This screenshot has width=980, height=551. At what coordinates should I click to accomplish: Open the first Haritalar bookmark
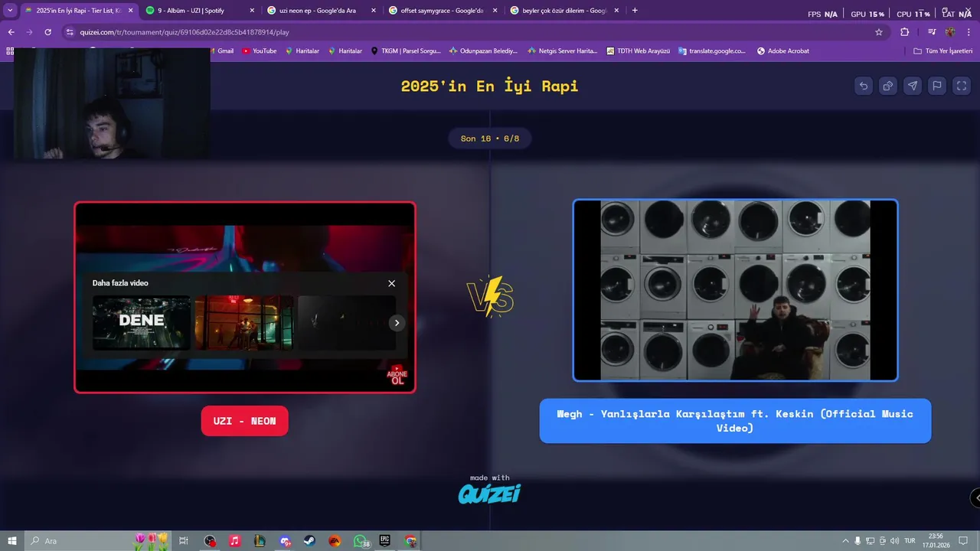tap(302, 51)
